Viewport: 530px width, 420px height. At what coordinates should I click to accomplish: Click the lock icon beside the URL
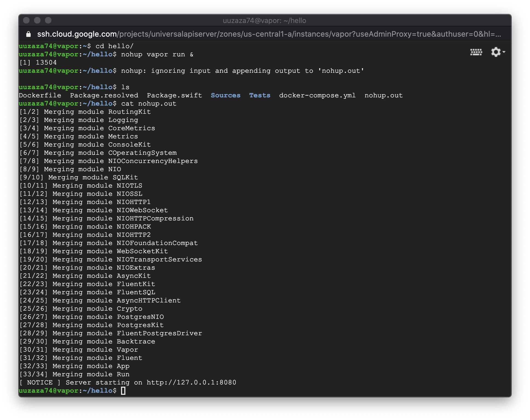28,34
